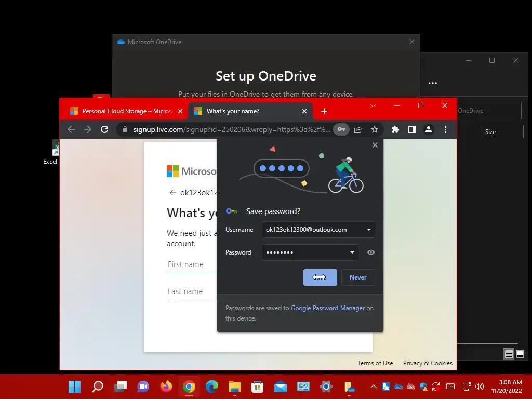This screenshot has height=399, width=532.
Task: Open a new tab with the plus button
Action: pyautogui.click(x=324, y=111)
